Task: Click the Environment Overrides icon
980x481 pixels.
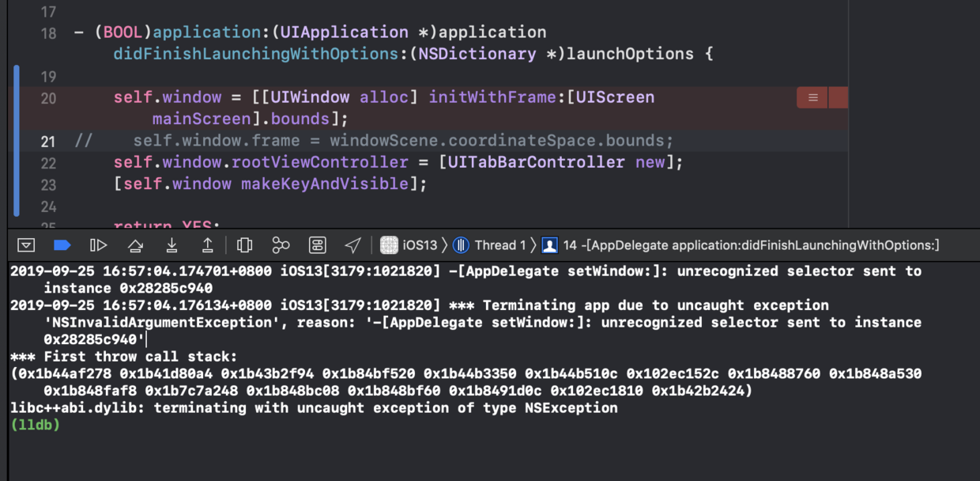Action: coord(317,245)
